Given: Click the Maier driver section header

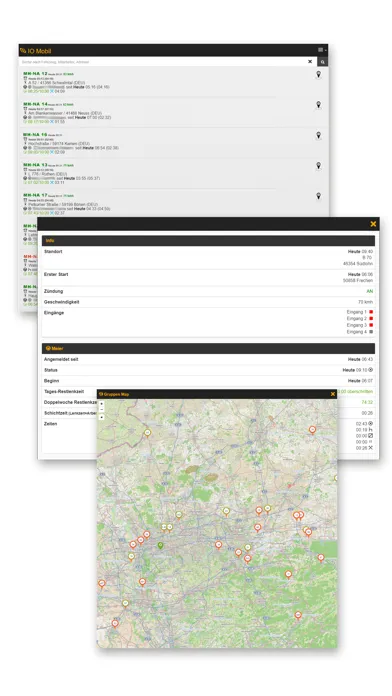Looking at the screenshot, I should 208,348.
